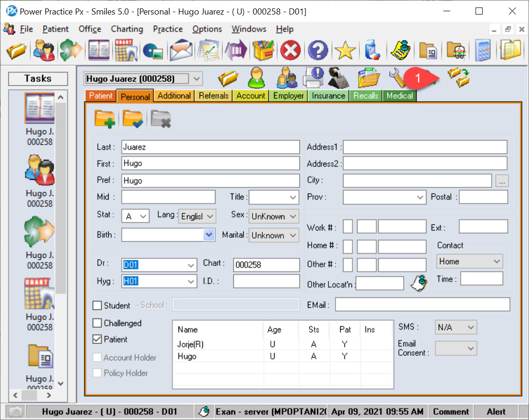Select the Jorje(R) row in family list
Viewport: 529px width, 420px height.
(x=283, y=344)
